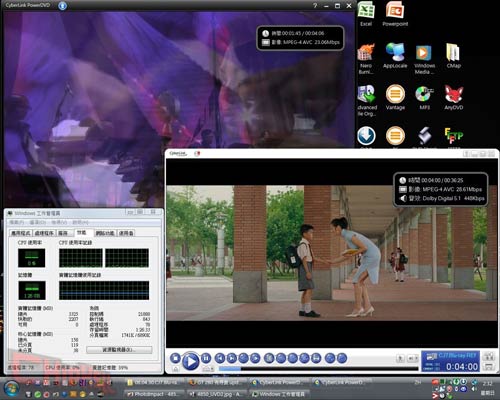Open the CMap folder on desktop
Screen dimensions: 500x400
454,56
